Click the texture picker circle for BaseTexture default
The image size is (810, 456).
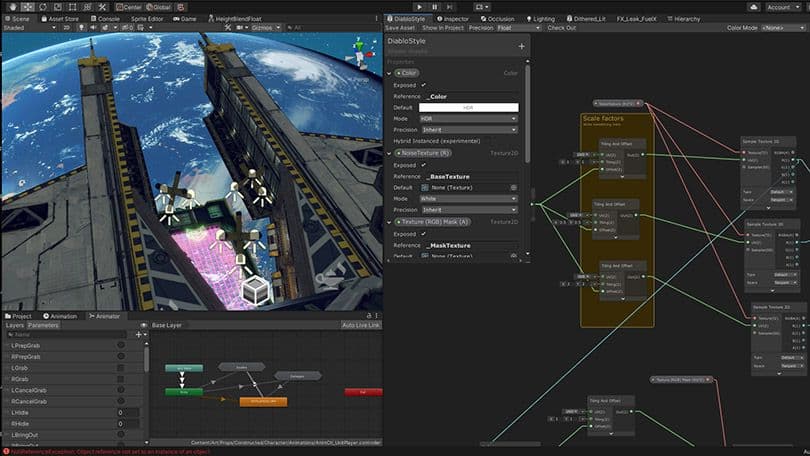[x=513, y=187]
